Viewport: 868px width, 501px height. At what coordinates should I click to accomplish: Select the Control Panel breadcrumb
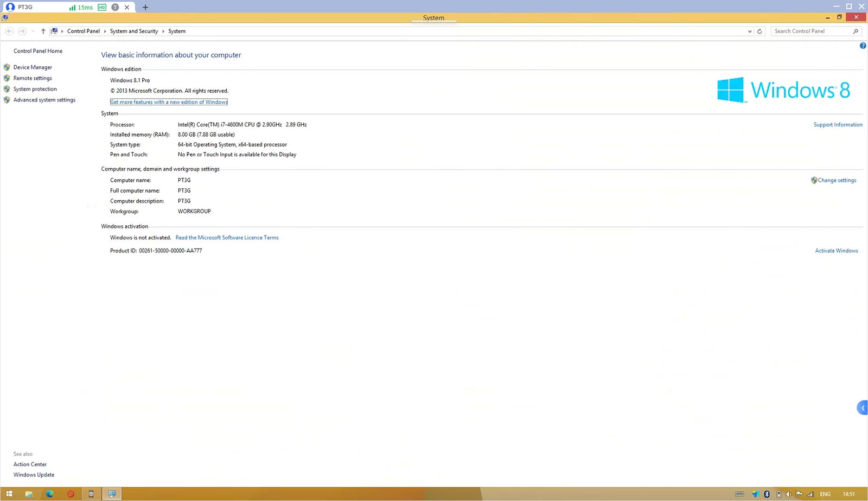pos(84,31)
